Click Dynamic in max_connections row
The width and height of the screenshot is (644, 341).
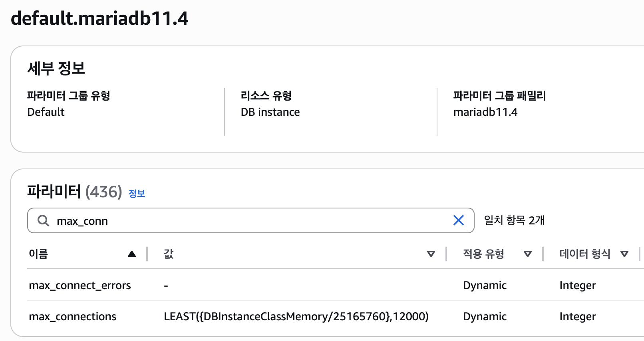[x=485, y=317]
